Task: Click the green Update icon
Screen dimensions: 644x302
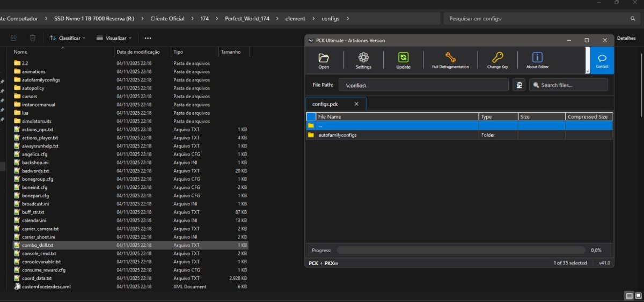Action: [403, 60]
